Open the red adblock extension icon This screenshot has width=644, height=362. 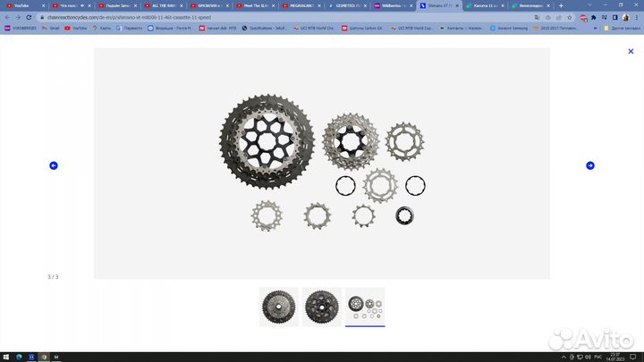(x=583, y=18)
